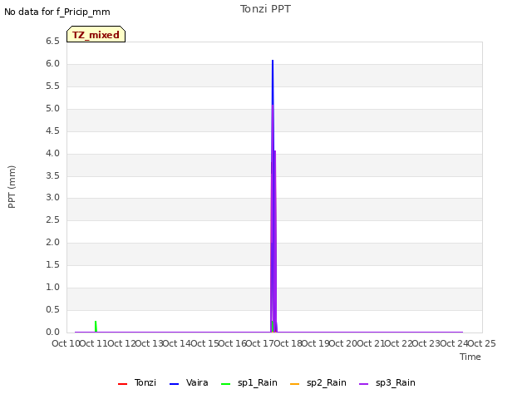
Task: Toggle the sp2_Rain legend entry
Action: pos(318,382)
